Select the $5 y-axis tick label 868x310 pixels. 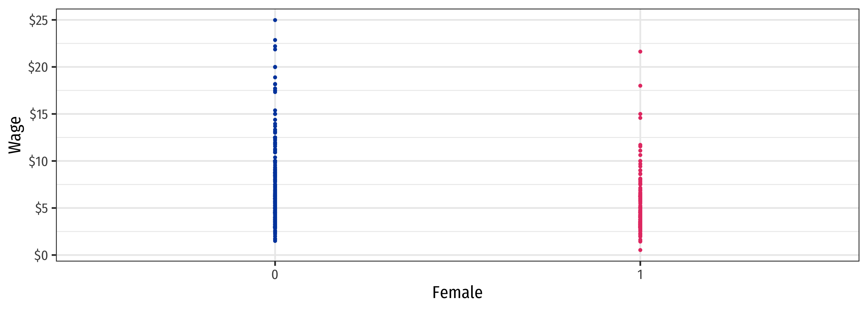tap(41, 209)
